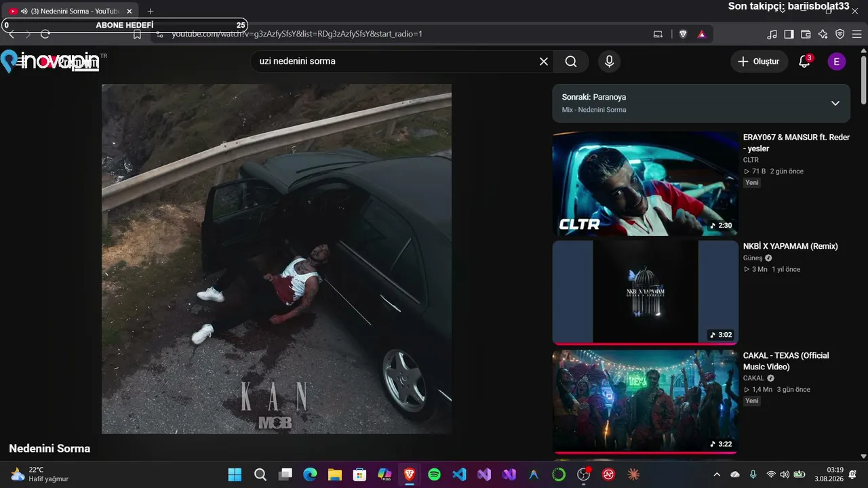This screenshot has height=488, width=868.
Task: Open Brave Rewards triangle icon
Action: [702, 34]
